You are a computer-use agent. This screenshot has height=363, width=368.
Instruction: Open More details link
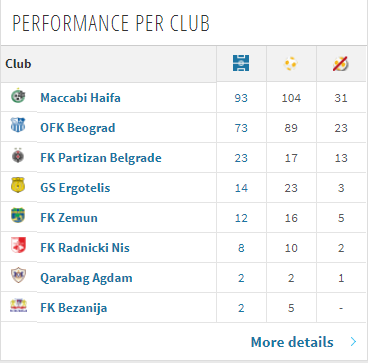[292, 342]
